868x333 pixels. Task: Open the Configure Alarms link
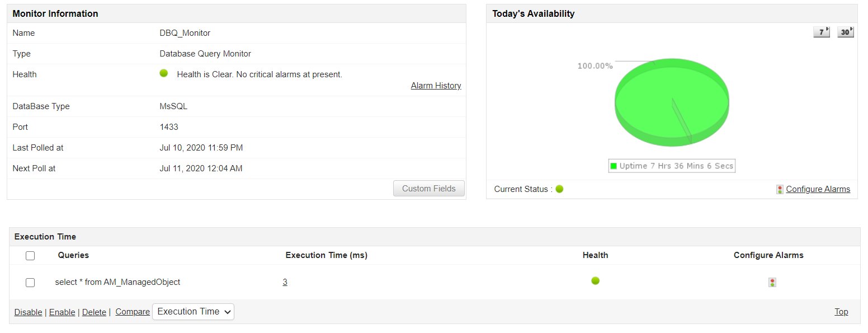point(818,189)
